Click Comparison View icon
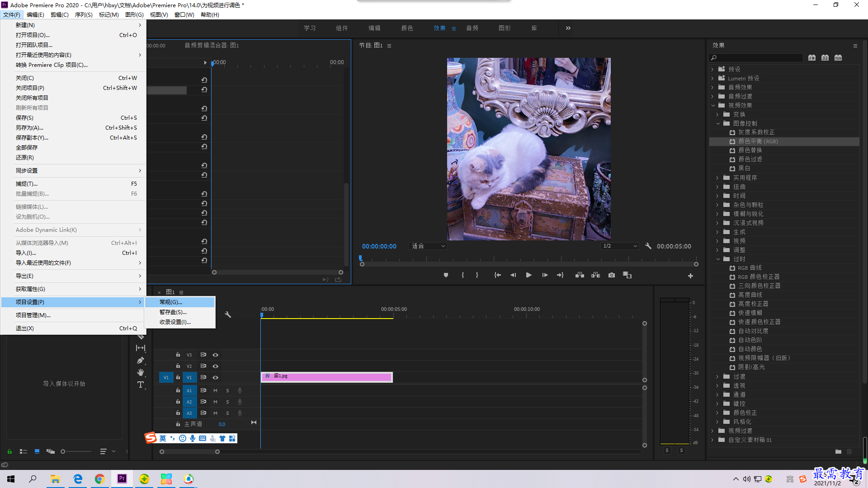Image resolution: width=868 pixels, height=488 pixels. click(627, 275)
